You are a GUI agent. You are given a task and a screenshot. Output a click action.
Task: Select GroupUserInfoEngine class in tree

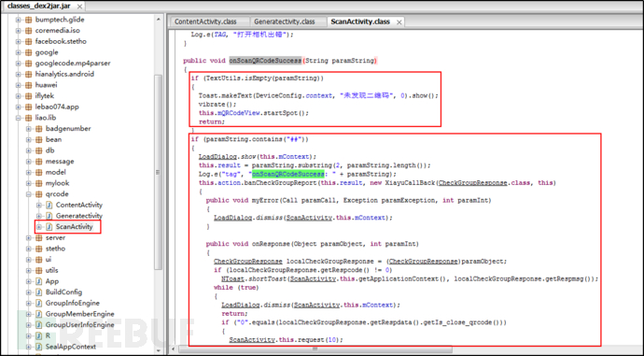79,325
